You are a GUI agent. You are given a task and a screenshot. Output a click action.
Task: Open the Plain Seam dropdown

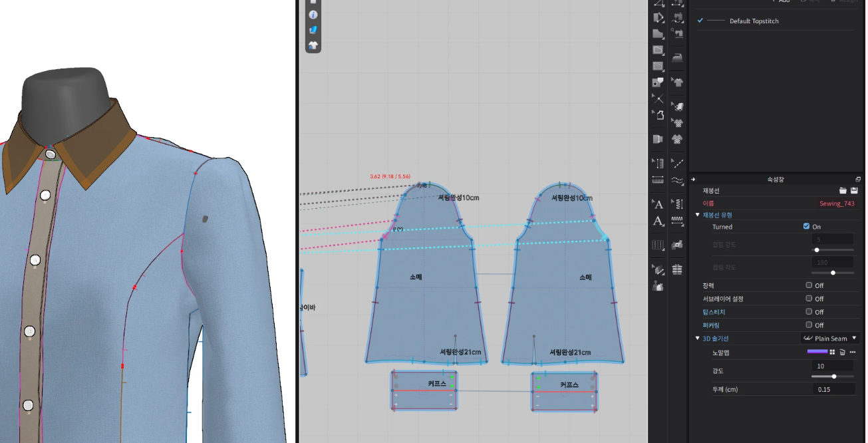point(830,339)
